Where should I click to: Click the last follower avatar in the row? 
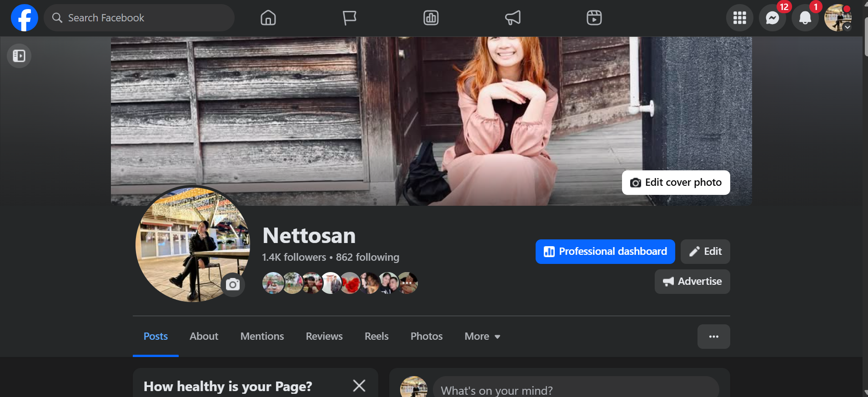(407, 283)
